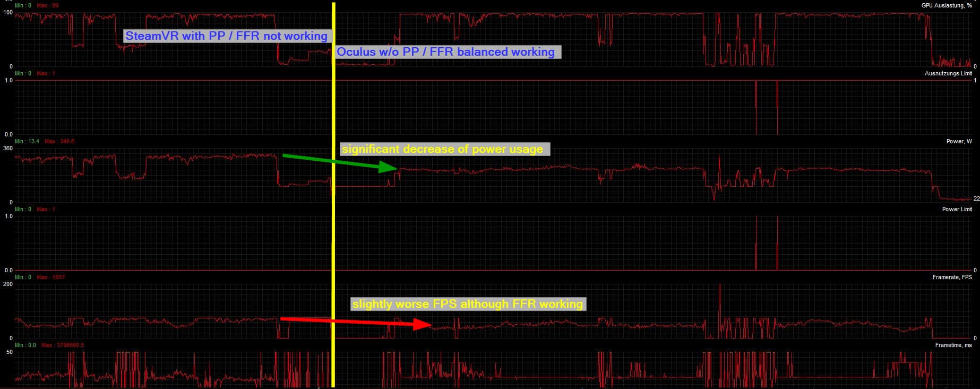Viewport: 980px width, 389px height.
Task: Select the "significant decrease of power usage" note
Action: point(443,149)
